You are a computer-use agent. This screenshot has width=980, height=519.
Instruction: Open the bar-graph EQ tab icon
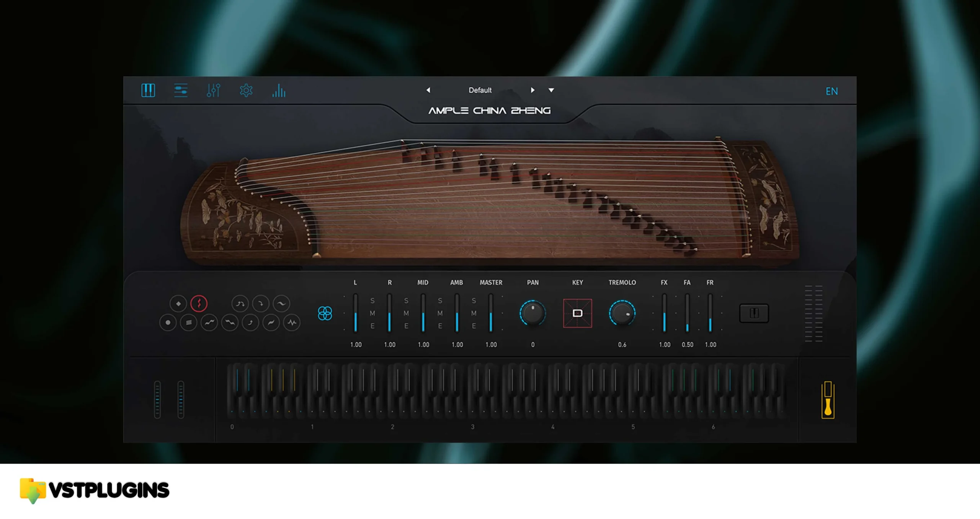[x=279, y=91]
